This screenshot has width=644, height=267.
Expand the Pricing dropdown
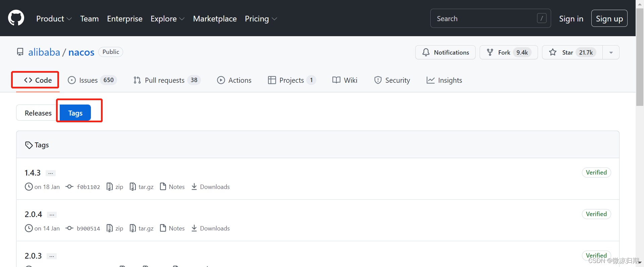click(261, 19)
